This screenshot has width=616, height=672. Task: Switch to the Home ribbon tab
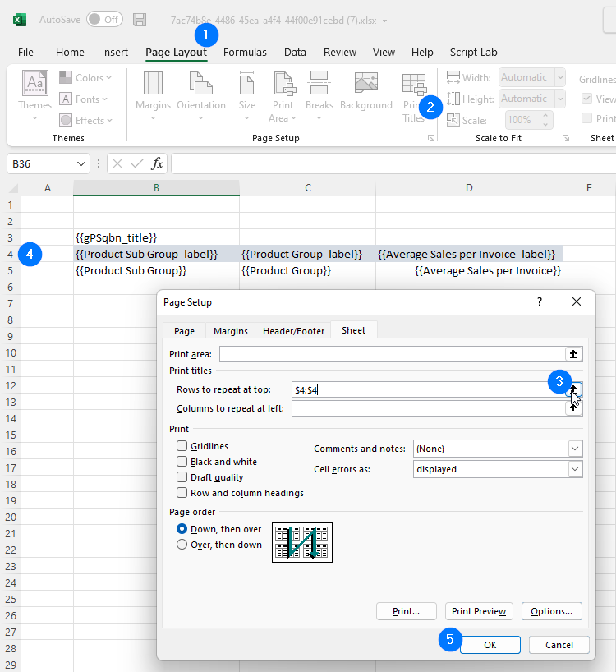[71, 53]
